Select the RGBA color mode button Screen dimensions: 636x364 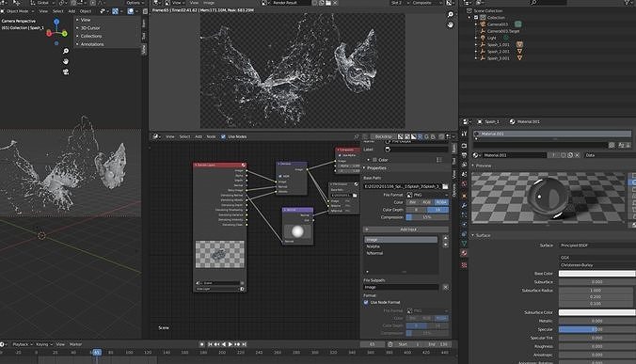point(441,202)
